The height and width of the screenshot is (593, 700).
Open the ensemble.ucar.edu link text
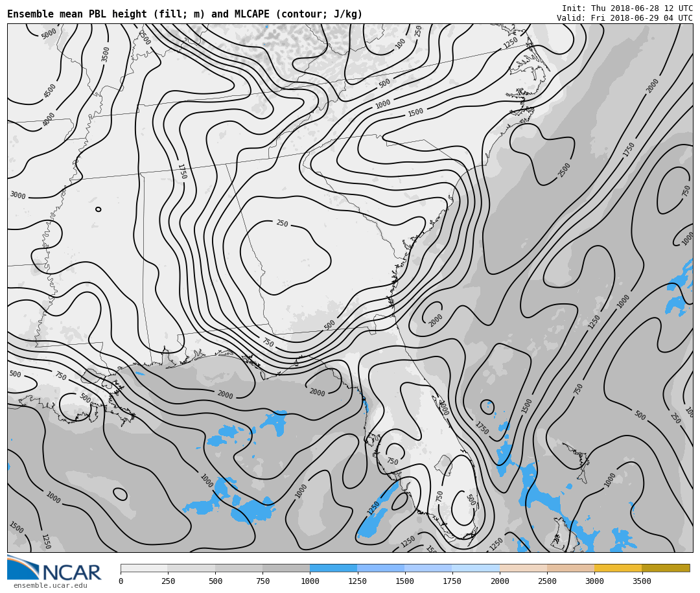coord(51,585)
